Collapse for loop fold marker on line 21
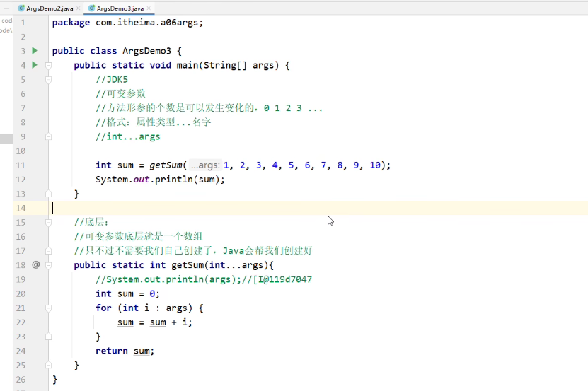Screen dimensions: 588x391 coord(48,308)
